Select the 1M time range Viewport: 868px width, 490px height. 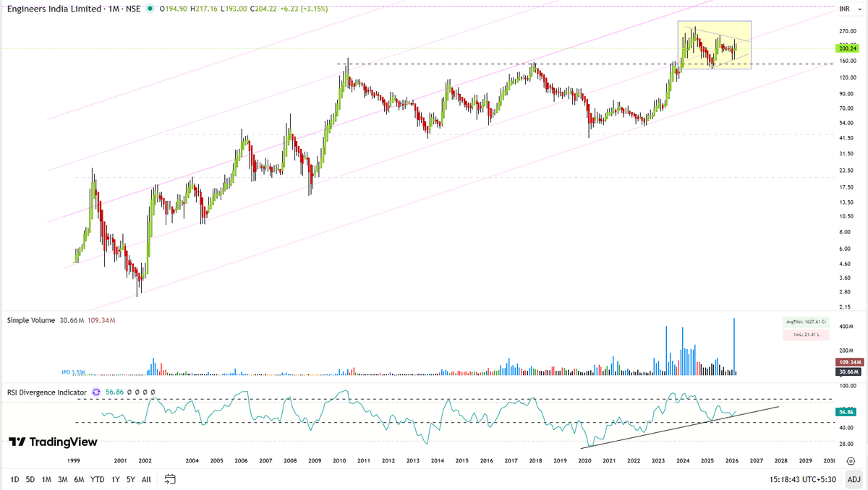[46, 478]
